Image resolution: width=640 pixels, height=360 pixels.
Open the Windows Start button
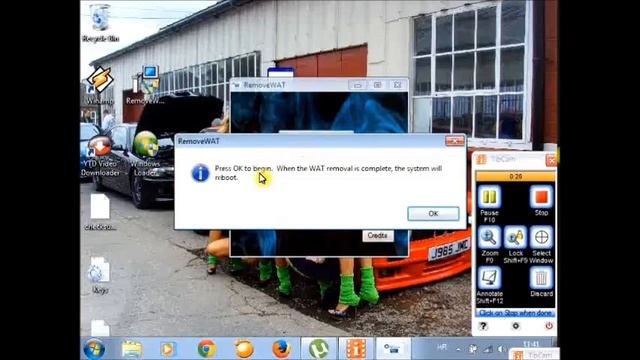pos(94,349)
